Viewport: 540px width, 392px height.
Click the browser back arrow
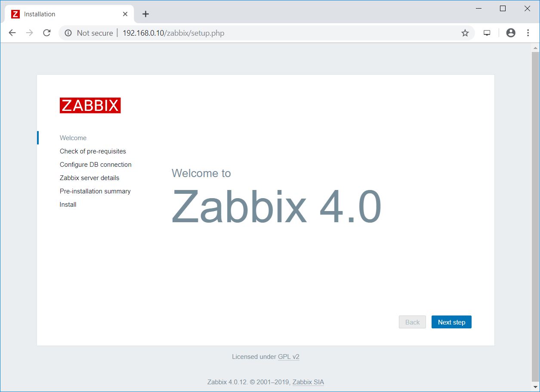[x=12, y=33]
